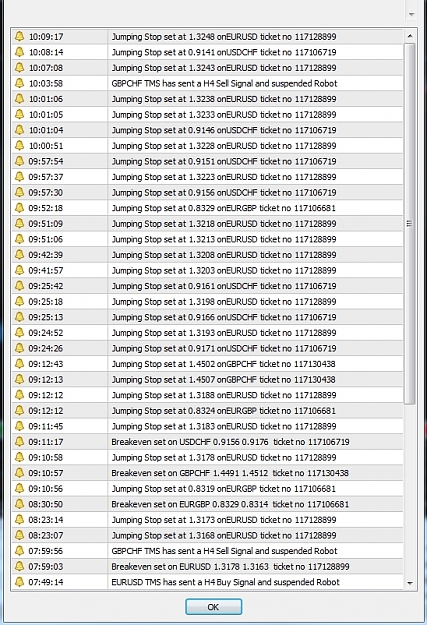Click the bell icon for the 10:01:06 alert
427x625 pixels.
coord(19,99)
